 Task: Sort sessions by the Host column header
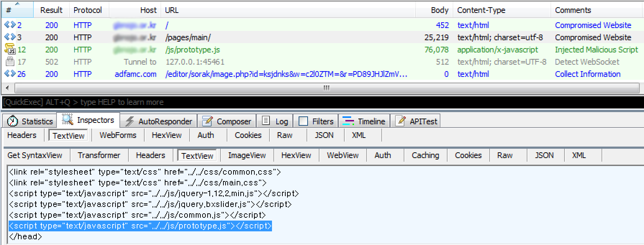(135, 10)
